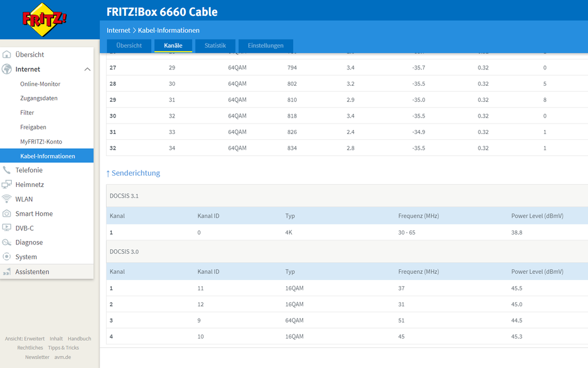Click the phone icon beside Telefonie

(x=6, y=170)
